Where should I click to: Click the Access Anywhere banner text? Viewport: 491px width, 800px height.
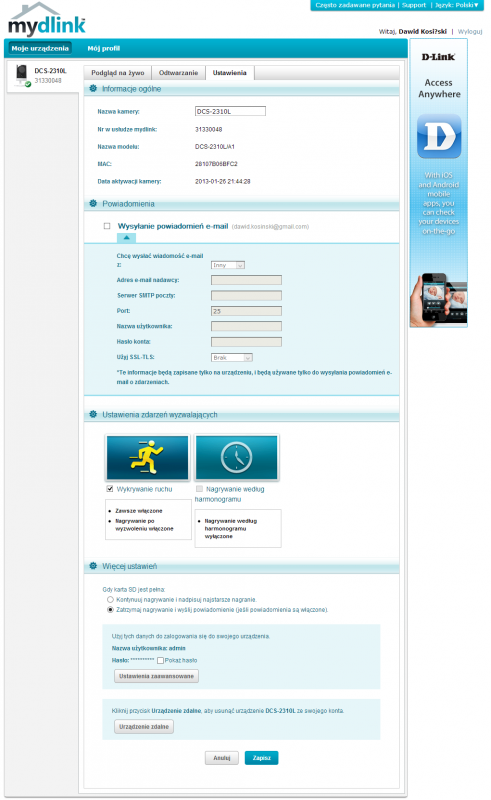click(x=439, y=88)
